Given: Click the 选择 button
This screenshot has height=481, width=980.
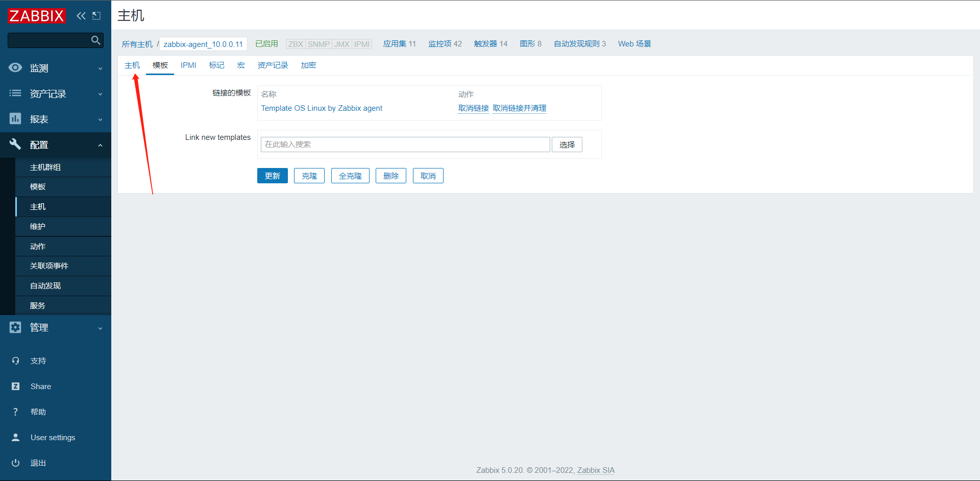Looking at the screenshot, I should (567, 145).
